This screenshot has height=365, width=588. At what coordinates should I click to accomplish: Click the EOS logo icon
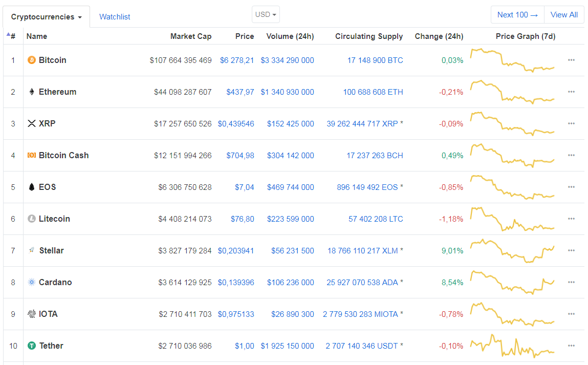pyautogui.click(x=32, y=187)
